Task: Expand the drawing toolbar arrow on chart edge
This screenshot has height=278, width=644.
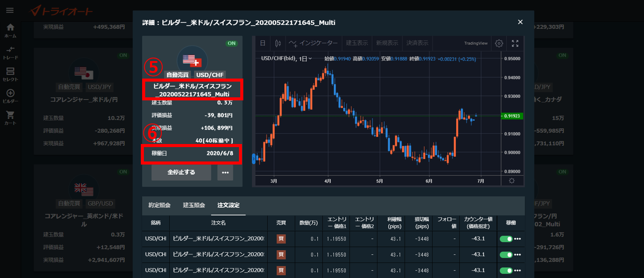Action: coord(254,159)
